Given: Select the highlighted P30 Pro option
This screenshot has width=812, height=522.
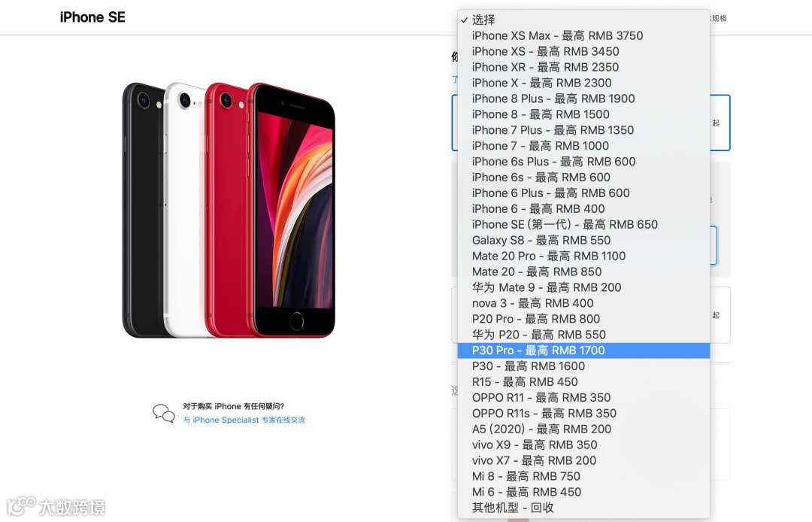Looking at the screenshot, I should [583, 351].
